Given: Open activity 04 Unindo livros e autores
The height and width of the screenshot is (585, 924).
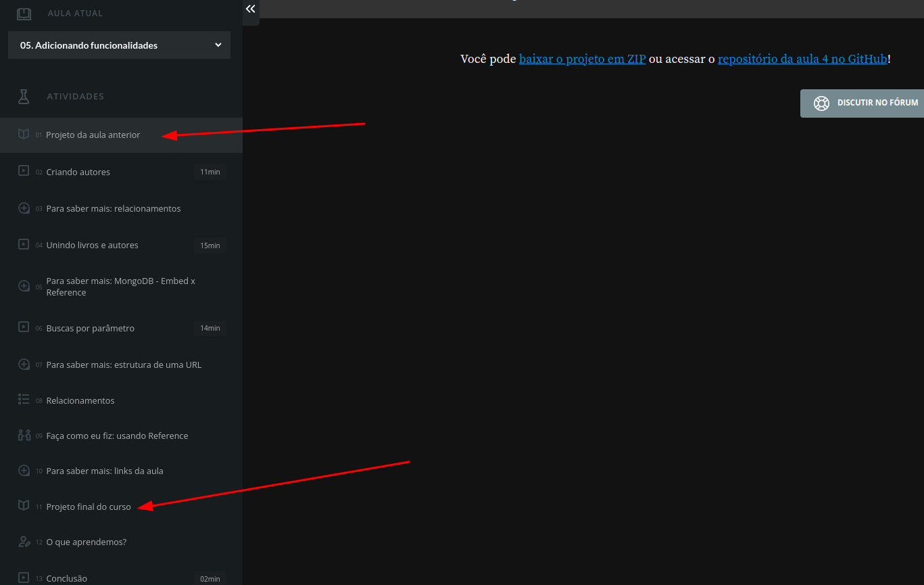Looking at the screenshot, I should click(121, 245).
